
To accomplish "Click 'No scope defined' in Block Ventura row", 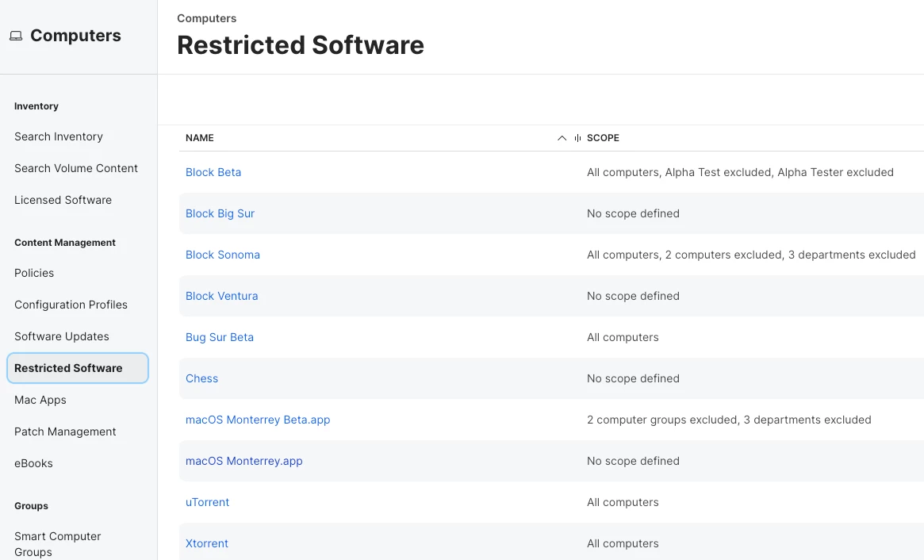I will pos(633,296).
